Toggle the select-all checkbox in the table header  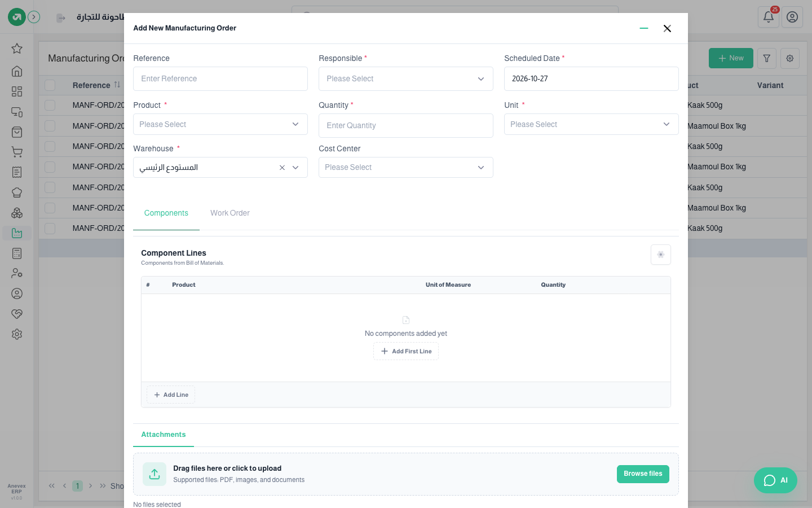(50, 85)
